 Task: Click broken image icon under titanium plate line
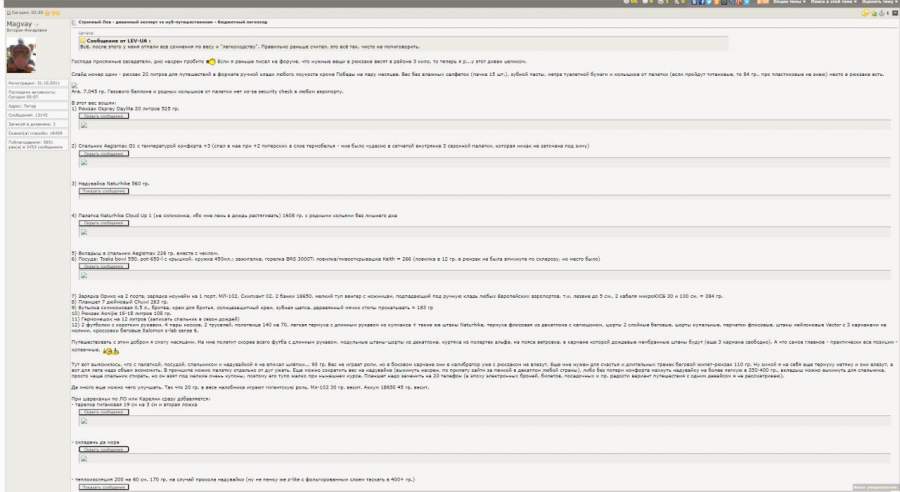[84, 421]
